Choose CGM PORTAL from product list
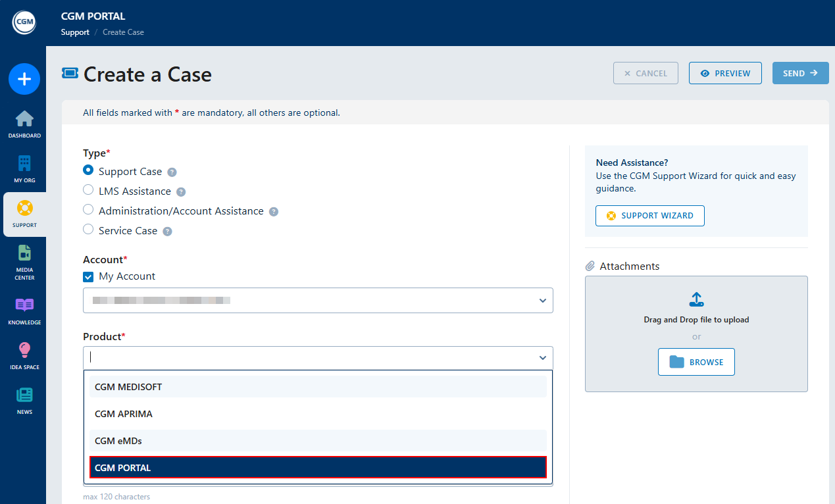835x504 pixels. [x=318, y=468]
